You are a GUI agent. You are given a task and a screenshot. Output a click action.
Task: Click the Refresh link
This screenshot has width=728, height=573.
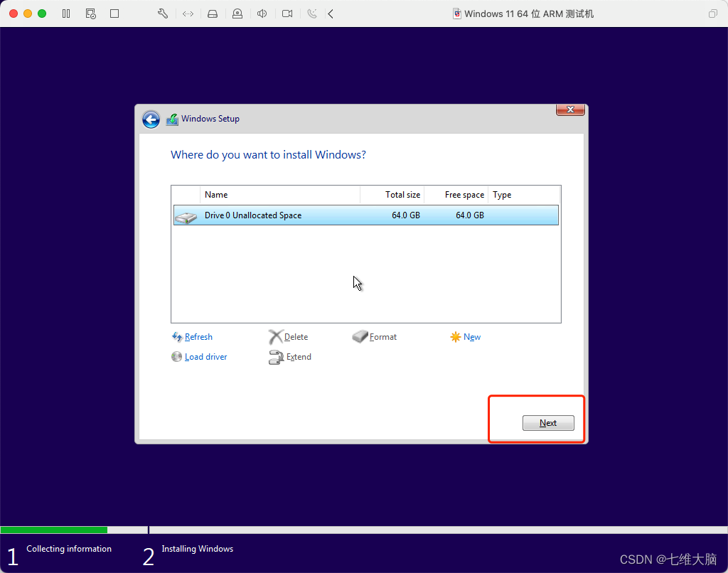198,337
